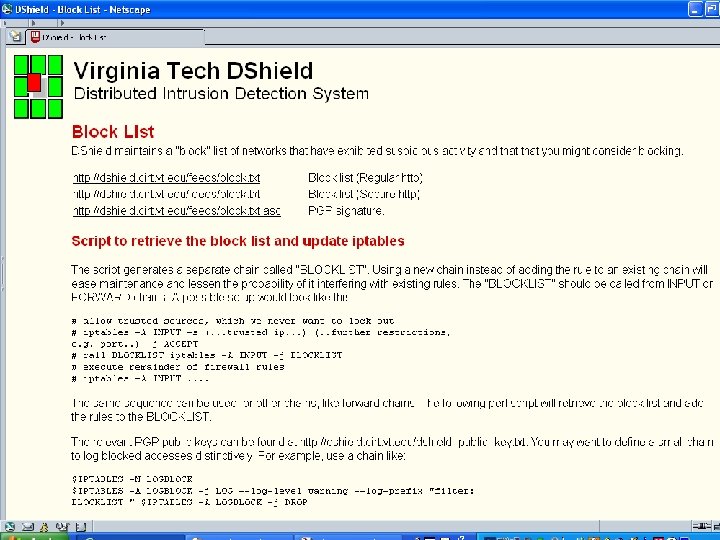720x540 pixels.
Task: Click the DShield green grid logo
Action: click(39, 87)
